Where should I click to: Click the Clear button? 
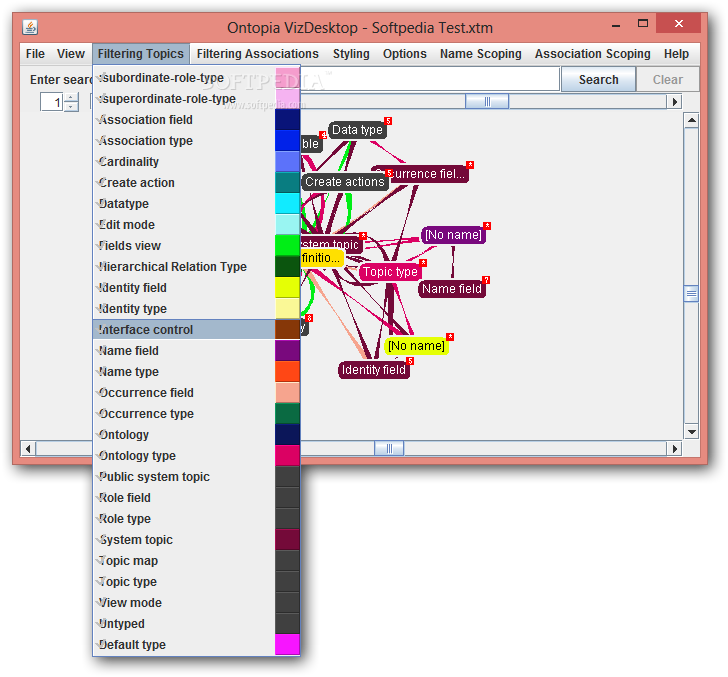point(668,79)
